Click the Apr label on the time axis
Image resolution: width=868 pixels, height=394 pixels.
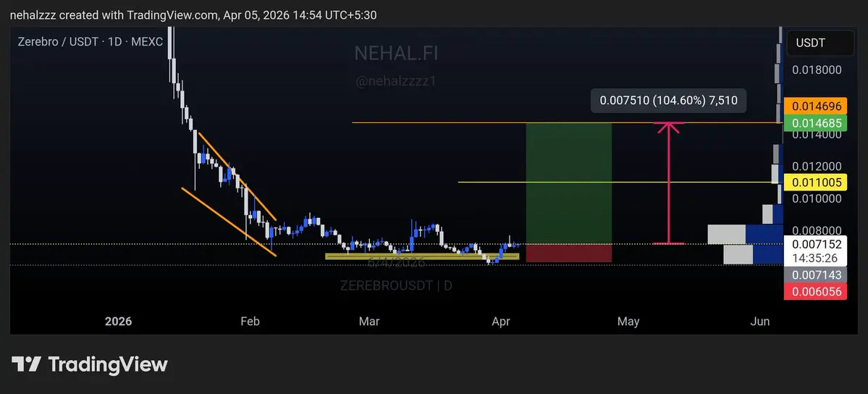[x=501, y=322]
